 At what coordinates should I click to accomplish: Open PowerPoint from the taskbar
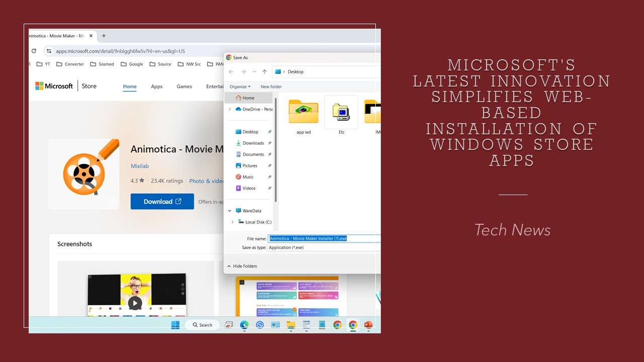368,325
